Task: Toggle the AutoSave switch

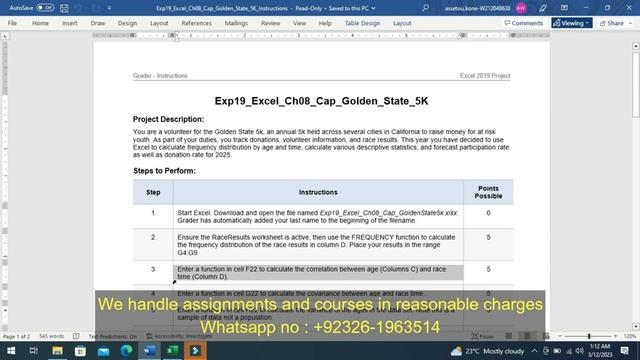Action: [45, 8]
